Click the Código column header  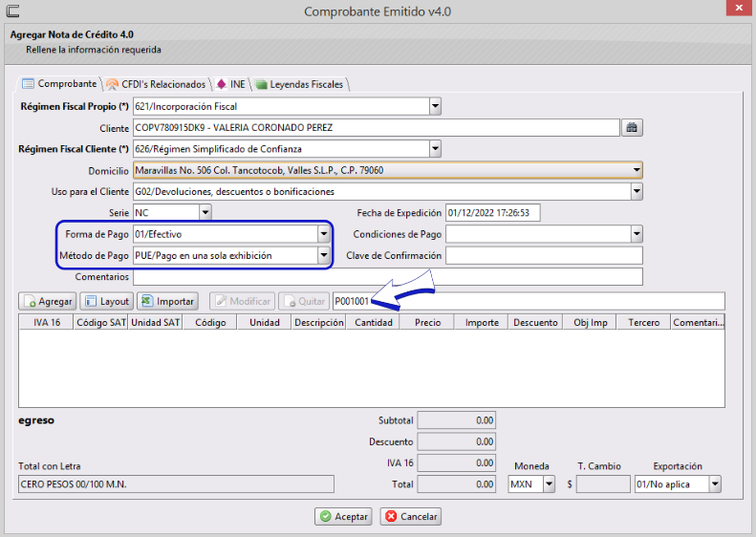point(210,323)
